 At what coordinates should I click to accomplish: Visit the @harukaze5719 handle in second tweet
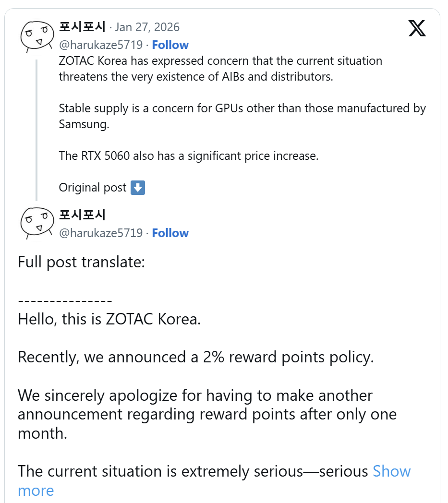point(101,233)
